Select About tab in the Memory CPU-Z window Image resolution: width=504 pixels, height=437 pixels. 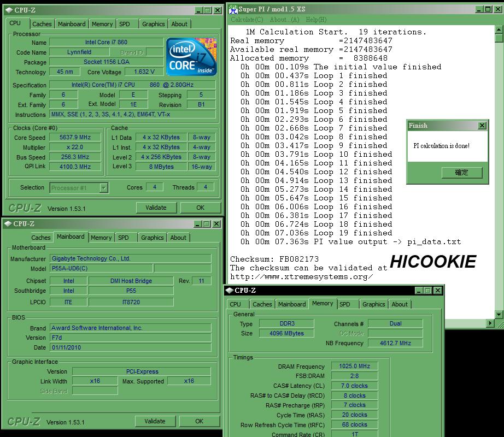[400, 304]
